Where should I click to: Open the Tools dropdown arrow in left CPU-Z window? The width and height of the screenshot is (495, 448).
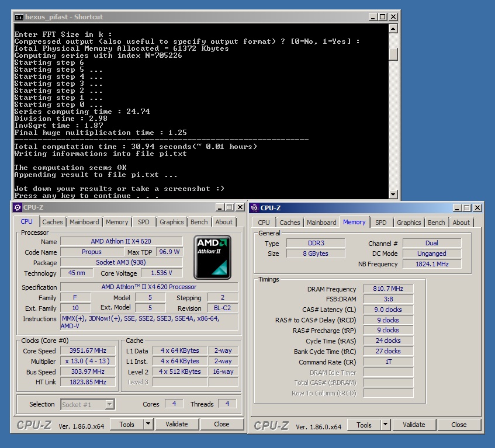click(x=148, y=424)
